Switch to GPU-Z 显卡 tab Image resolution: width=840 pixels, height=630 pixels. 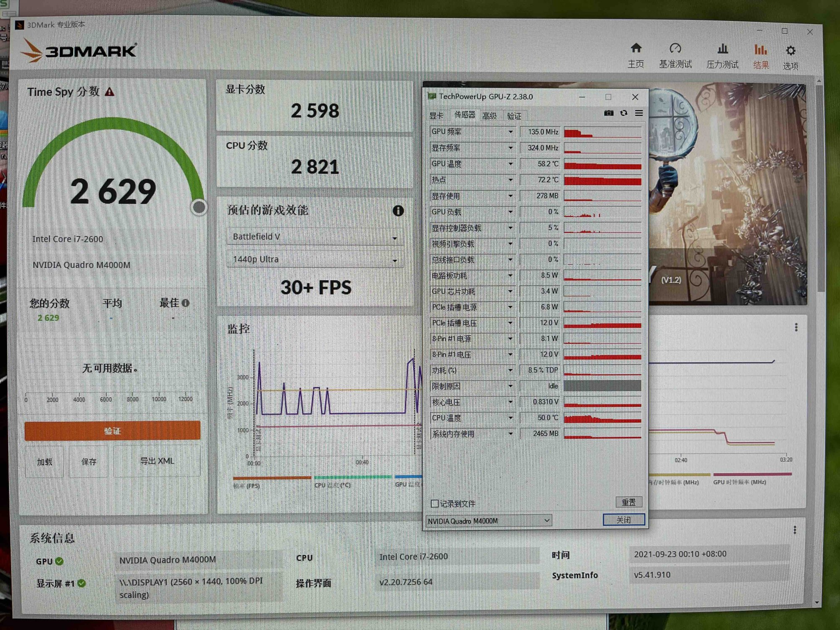[436, 116]
